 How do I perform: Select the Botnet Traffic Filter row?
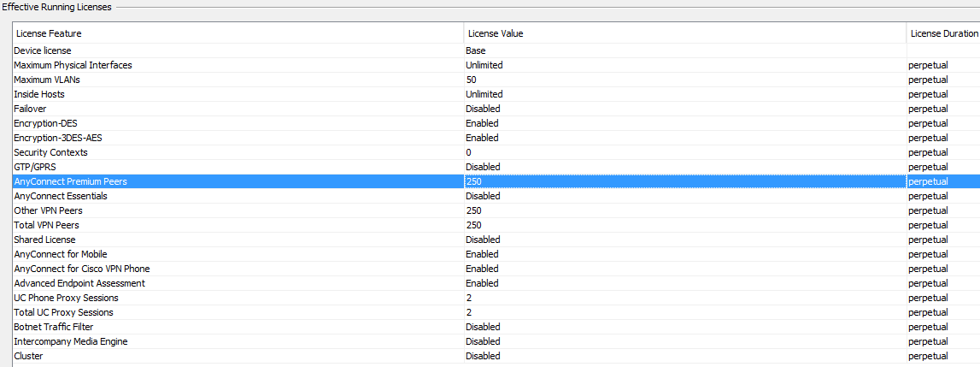click(x=496, y=327)
